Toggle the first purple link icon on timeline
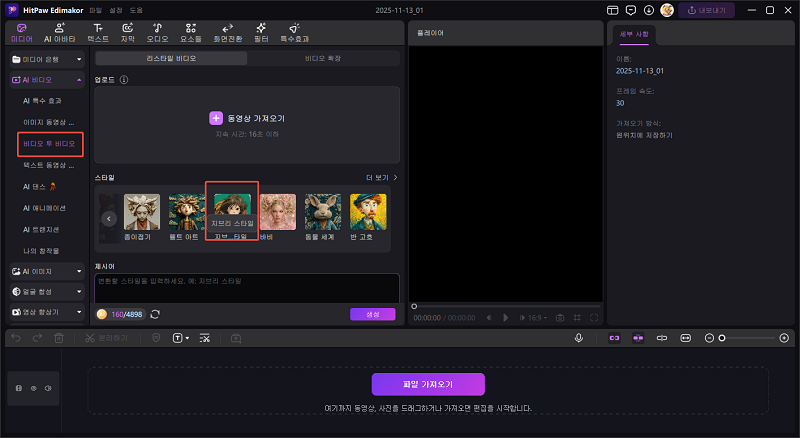800x438 pixels. (x=614, y=338)
